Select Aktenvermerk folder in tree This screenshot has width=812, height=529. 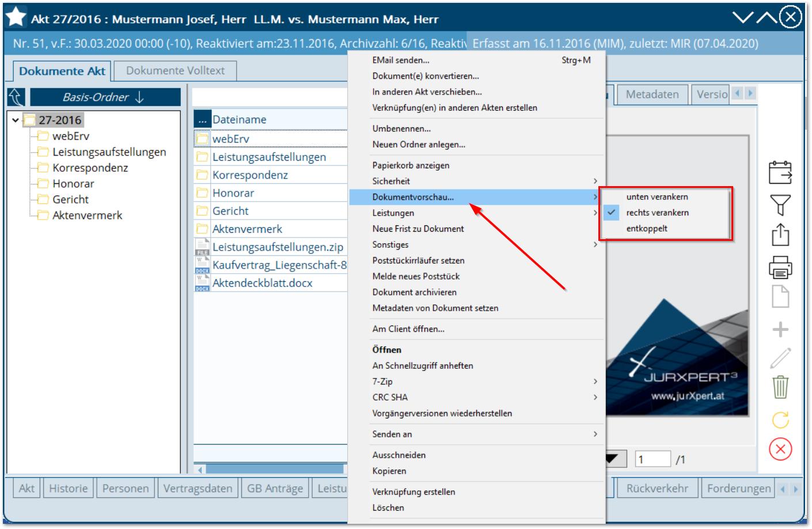click(87, 216)
